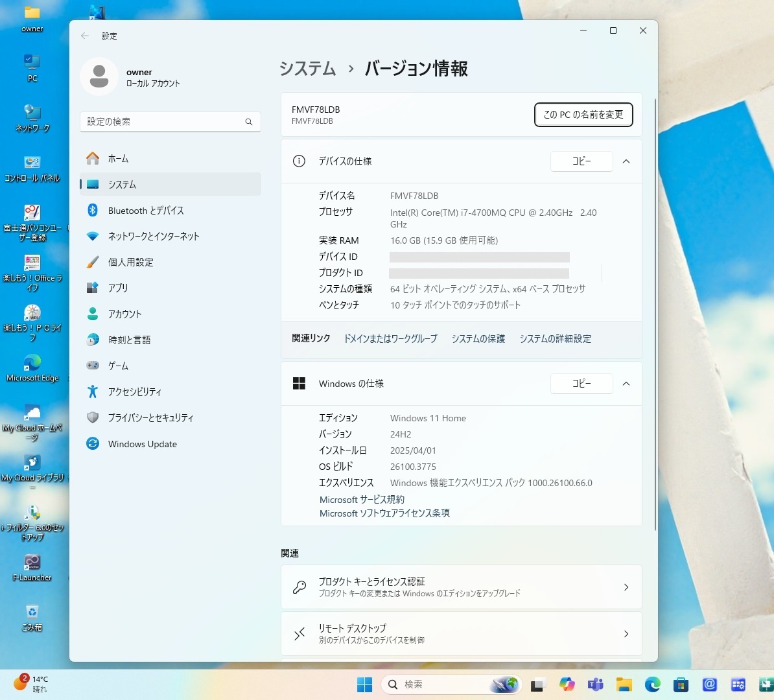Open the weather widget showing 14°C
The image size is (774, 700).
tap(30, 684)
